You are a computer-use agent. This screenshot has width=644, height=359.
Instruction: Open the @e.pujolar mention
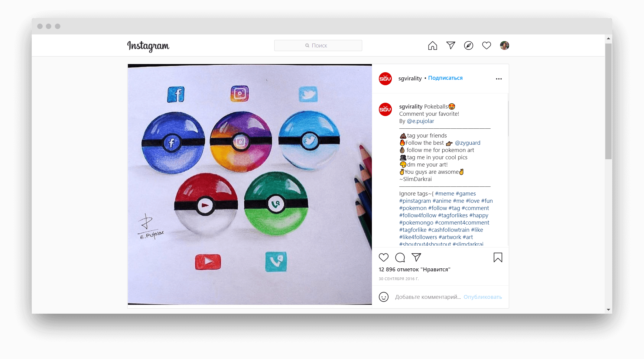[x=420, y=121]
